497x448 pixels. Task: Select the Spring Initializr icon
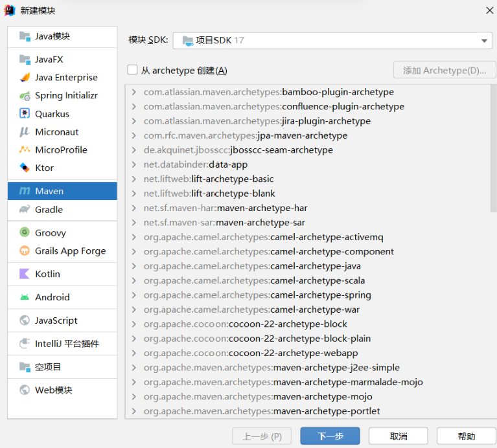[25, 96]
